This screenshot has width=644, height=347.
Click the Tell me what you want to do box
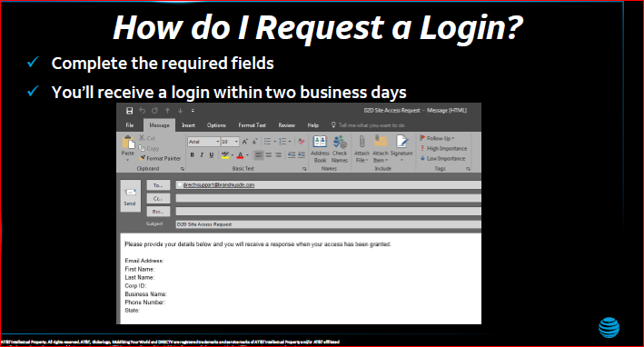click(x=368, y=125)
